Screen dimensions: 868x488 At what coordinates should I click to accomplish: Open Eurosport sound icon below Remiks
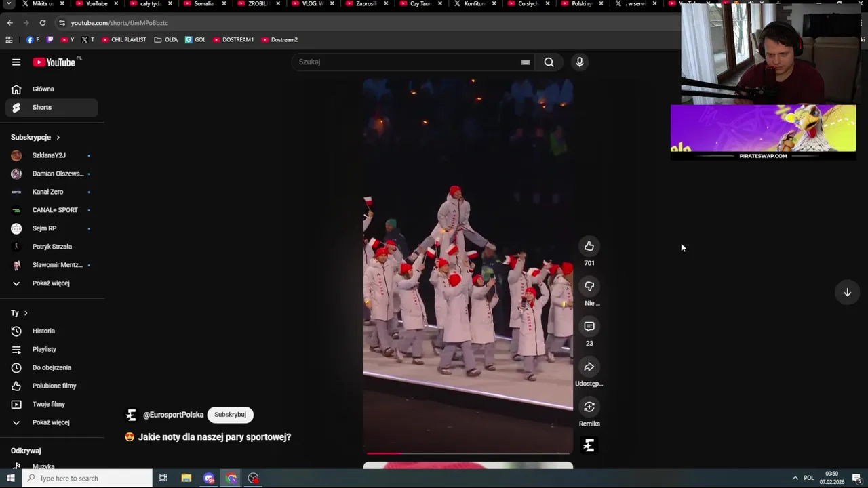pyautogui.click(x=589, y=445)
